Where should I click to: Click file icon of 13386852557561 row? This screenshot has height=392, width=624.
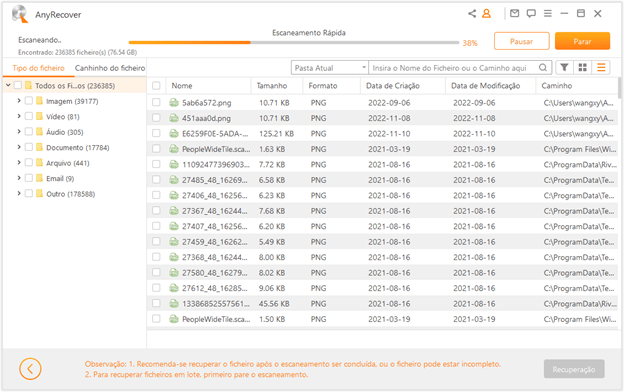coord(174,304)
